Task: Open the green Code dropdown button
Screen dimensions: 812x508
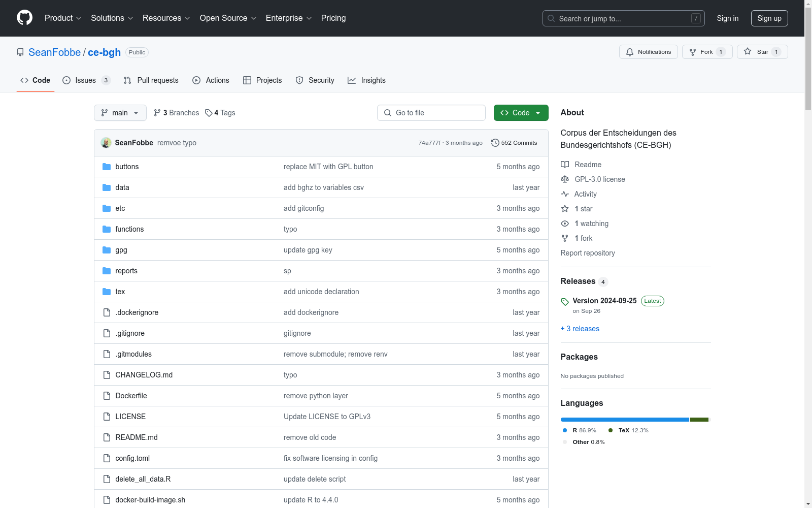Action: click(x=521, y=113)
